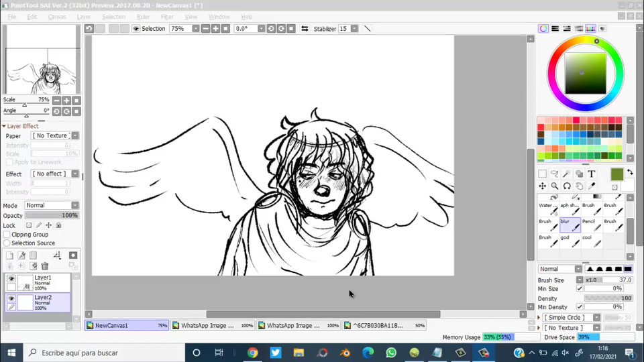Select the Rotate view tool
Screen dimensions: 644x362
pyautogui.click(x=567, y=186)
